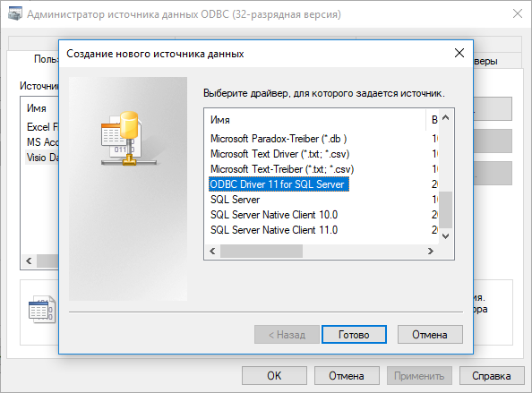The width and height of the screenshot is (532, 393).
Task: Click the left arrow of the driver list's horizontal scrollbar
Action: tap(213, 252)
